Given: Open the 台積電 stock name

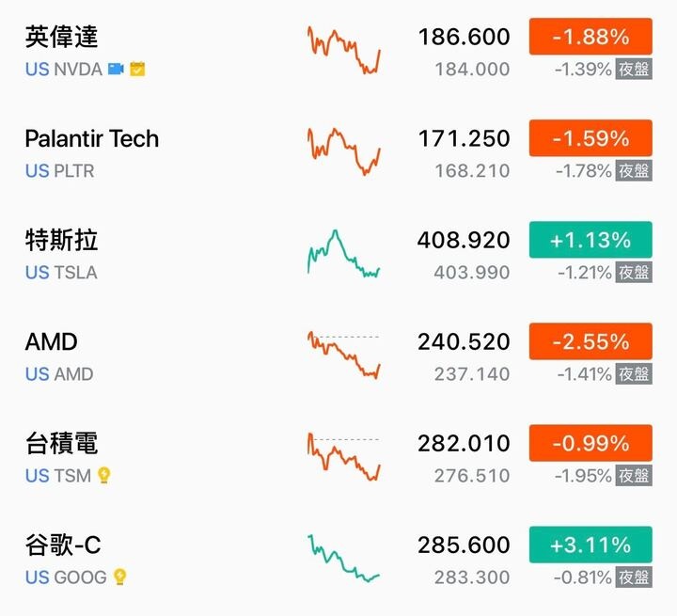Looking at the screenshot, I should 61,443.
